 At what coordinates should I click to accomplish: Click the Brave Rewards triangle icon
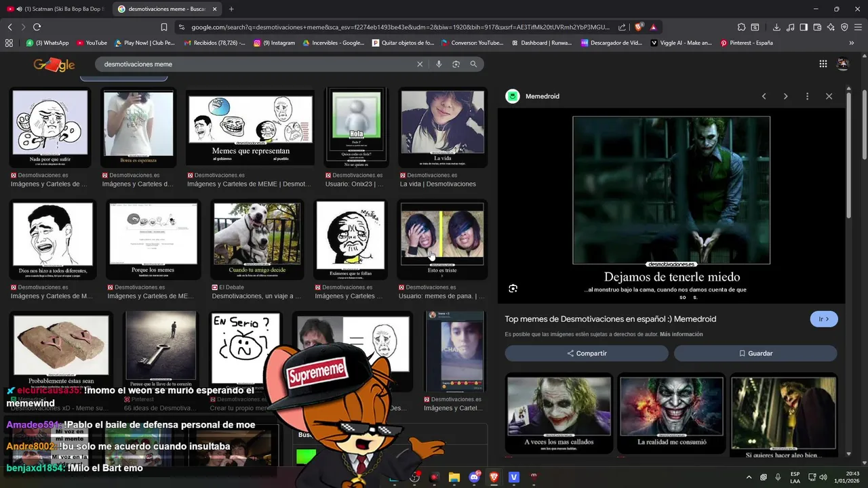click(x=653, y=27)
